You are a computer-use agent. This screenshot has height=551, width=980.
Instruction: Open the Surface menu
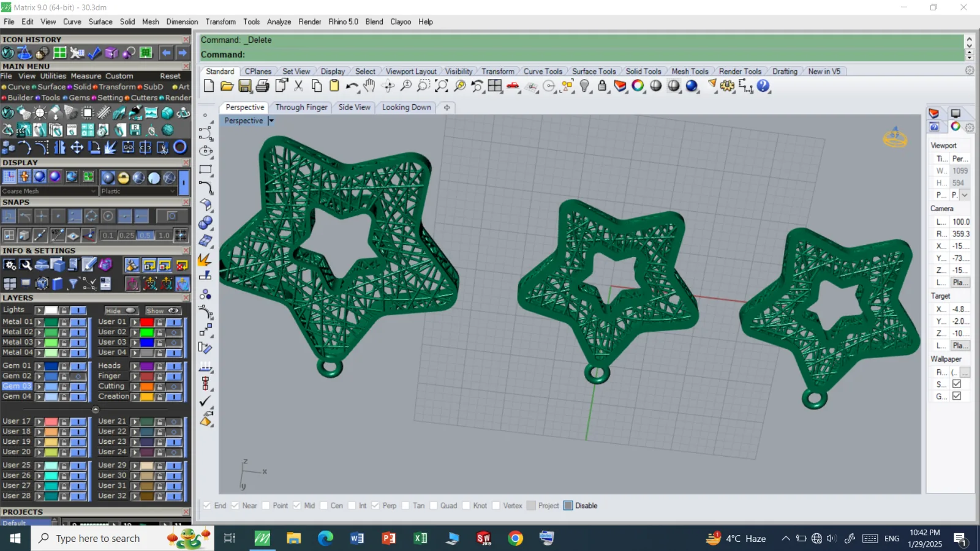(100, 21)
